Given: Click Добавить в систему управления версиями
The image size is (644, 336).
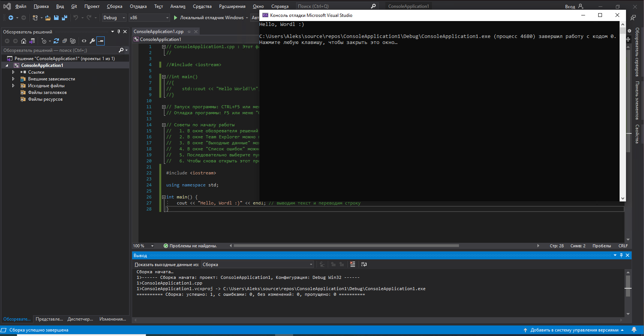Looking at the screenshot, I should pyautogui.click(x=574, y=330).
